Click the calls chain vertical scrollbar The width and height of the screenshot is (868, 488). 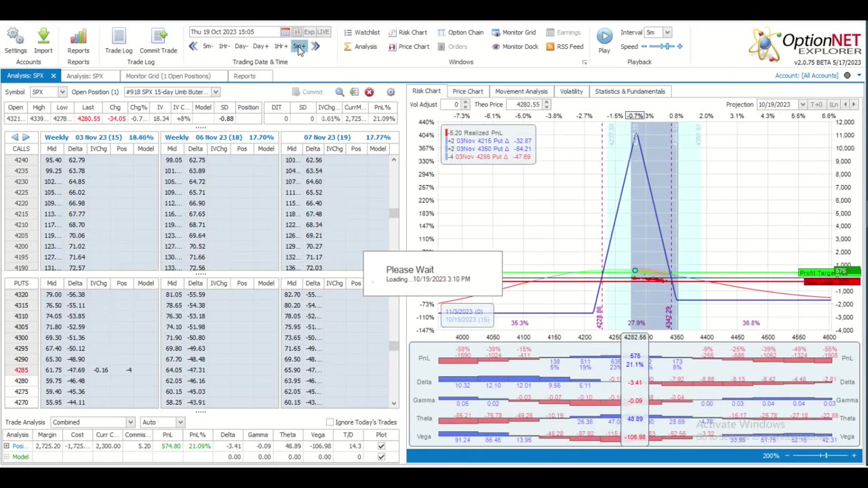pos(393,213)
